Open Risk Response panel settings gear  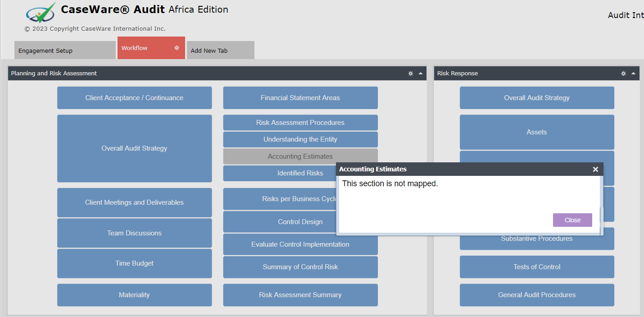pos(623,74)
